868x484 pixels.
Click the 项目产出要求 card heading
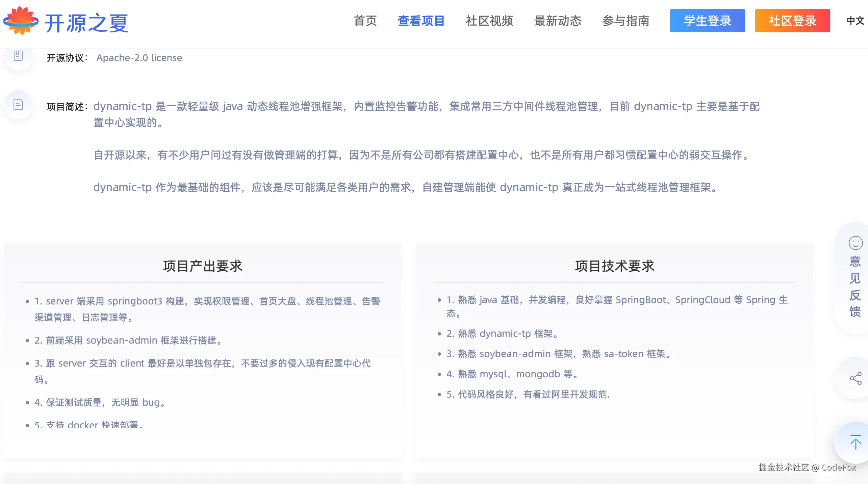(x=203, y=266)
